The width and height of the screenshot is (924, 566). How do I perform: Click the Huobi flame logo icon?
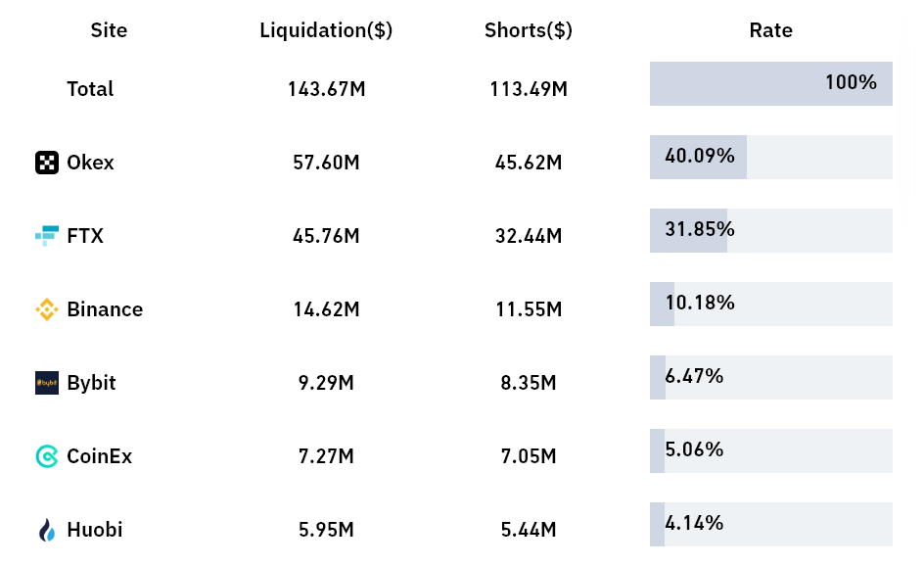tap(47, 530)
